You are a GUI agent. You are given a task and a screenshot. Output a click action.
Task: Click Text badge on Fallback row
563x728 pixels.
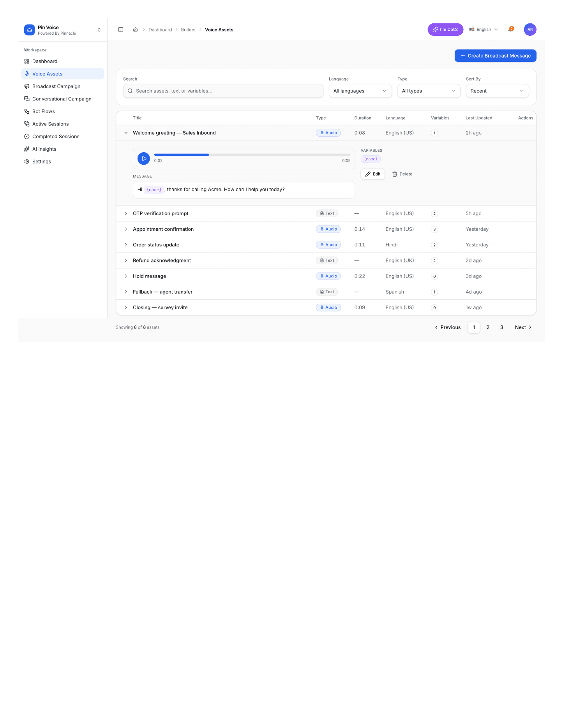pos(327,292)
